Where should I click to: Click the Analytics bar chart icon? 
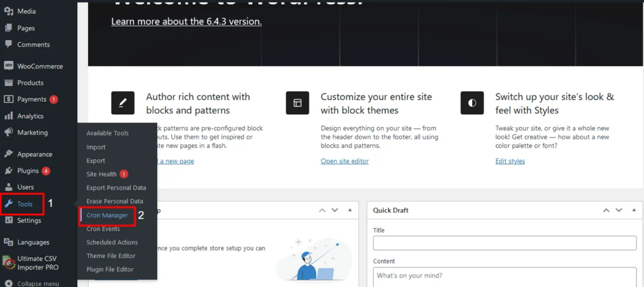point(8,116)
